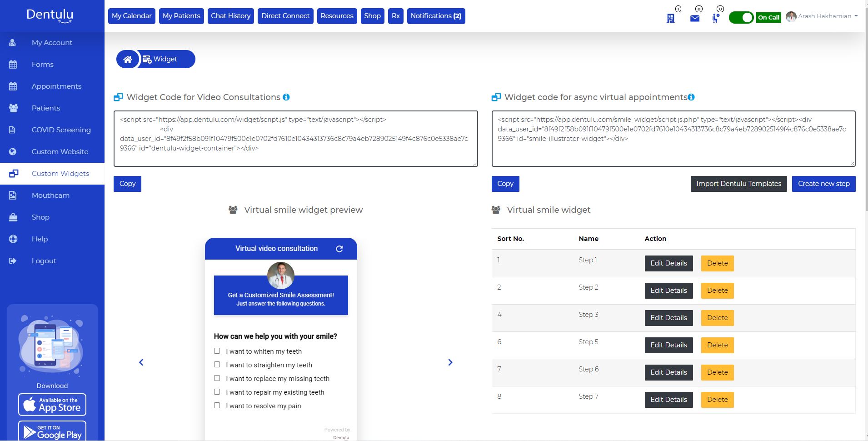The image size is (868, 441).
Task: Go to next widget preview slide
Action: (450, 362)
